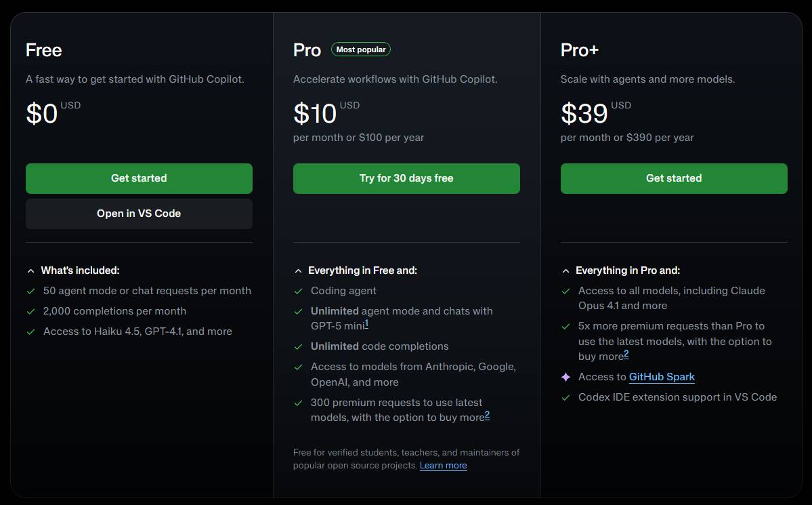This screenshot has width=812, height=505.
Task: Click the checkmark beside "300 premium requests"
Action: (298, 403)
